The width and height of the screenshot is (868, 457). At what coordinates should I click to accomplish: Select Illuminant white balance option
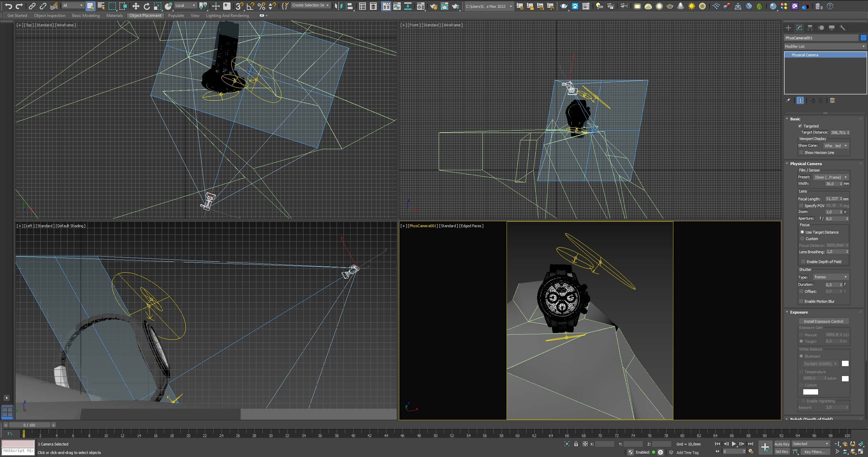(x=801, y=356)
